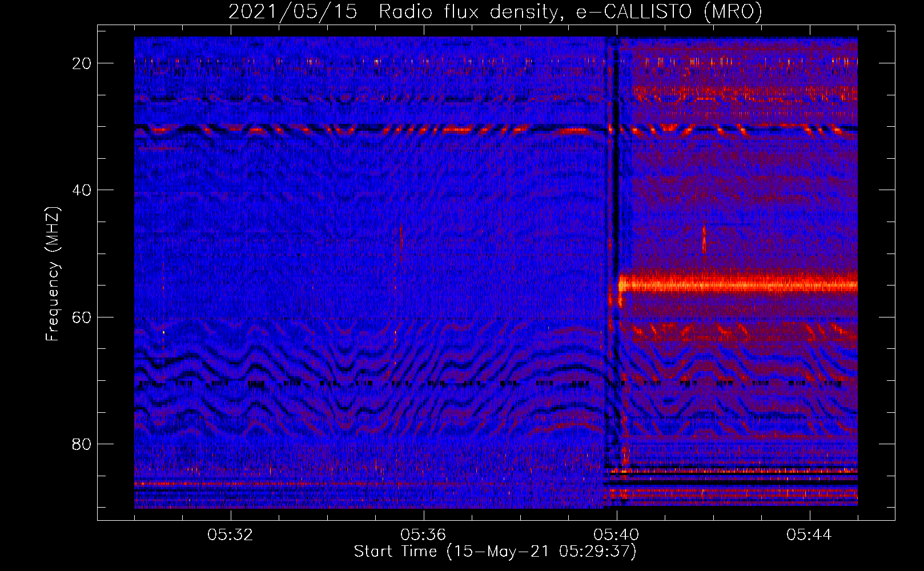The width and height of the screenshot is (924, 571).
Task: Click the frequency tick label '20'
Action: 82,63
